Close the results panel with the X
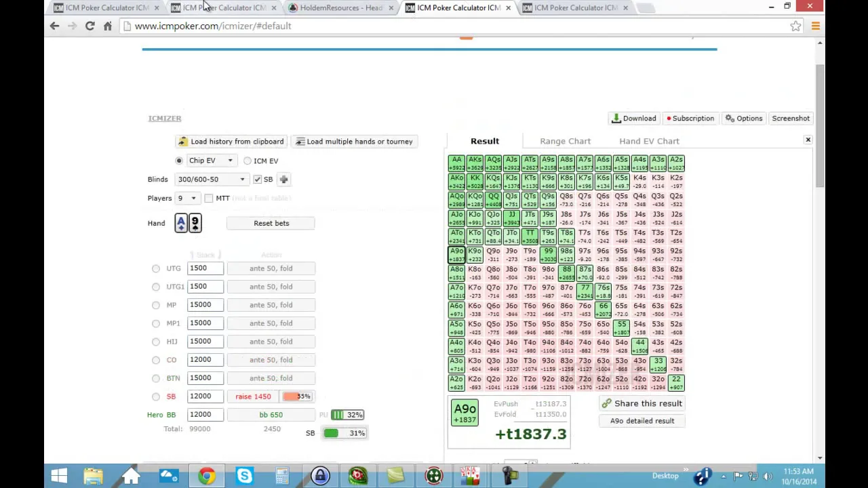Viewport: 868px width, 488px height. (x=808, y=140)
